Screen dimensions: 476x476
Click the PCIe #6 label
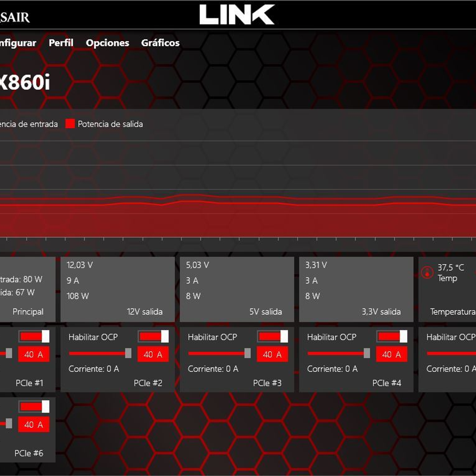[x=29, y=453]
